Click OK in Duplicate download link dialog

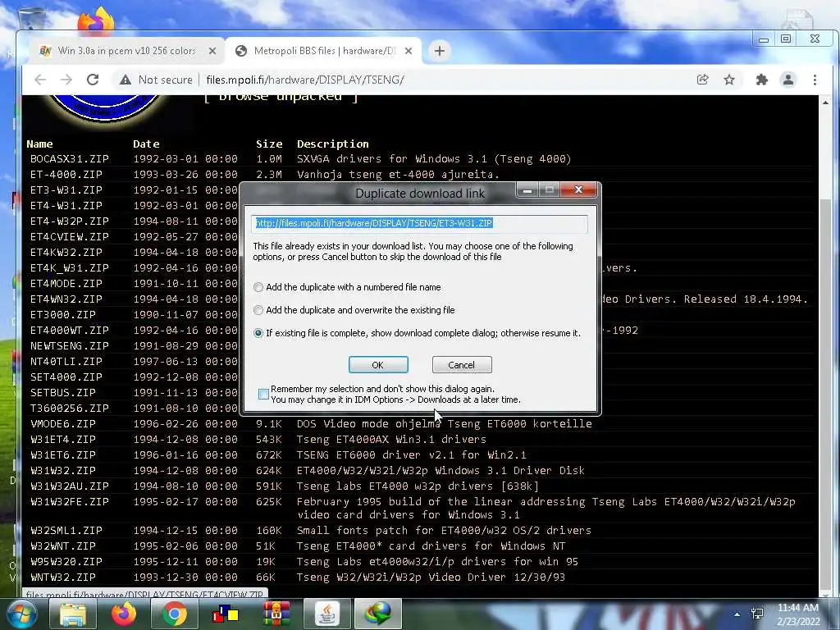(378, 365)
